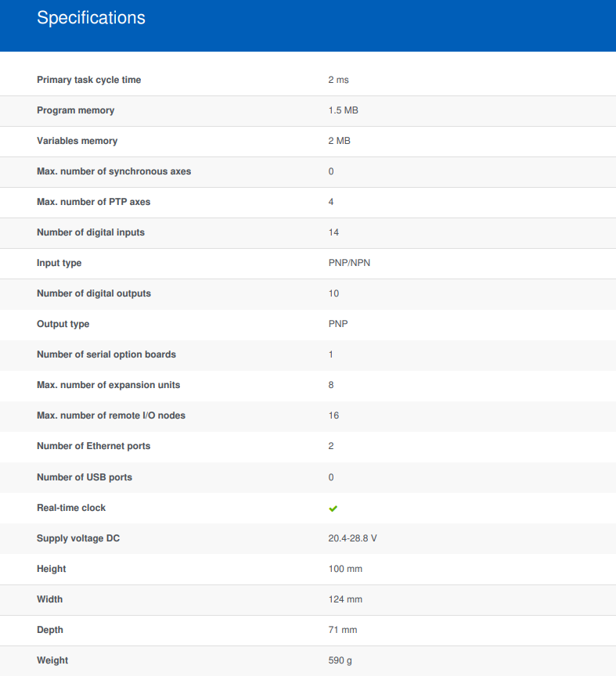Image resolution: width=616 pixels, height=676 pixels.
Task: Select the '2 MB' value
Action: [x=339, y=141]
